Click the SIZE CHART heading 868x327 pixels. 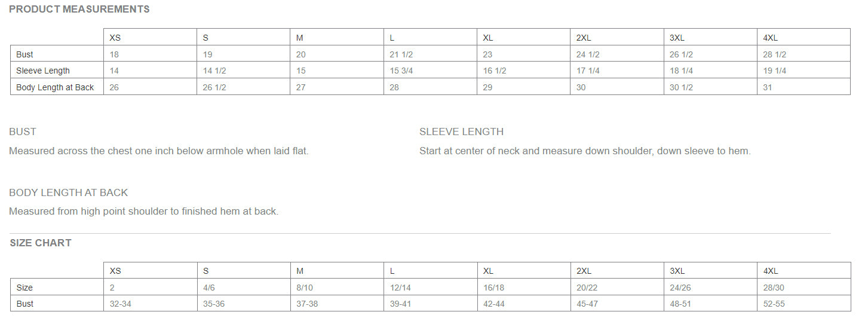pos(41,243)
